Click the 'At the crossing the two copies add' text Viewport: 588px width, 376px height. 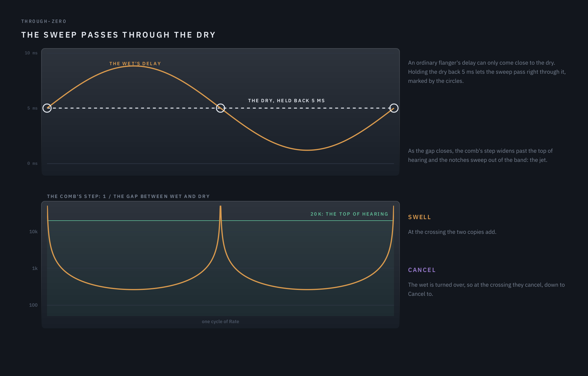tap(452, 232)
